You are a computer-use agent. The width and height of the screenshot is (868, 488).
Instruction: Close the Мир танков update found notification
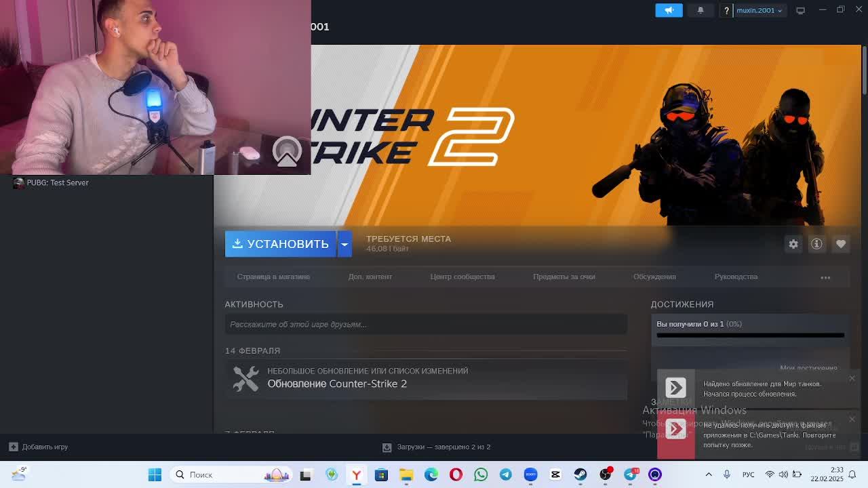[852, 378]
